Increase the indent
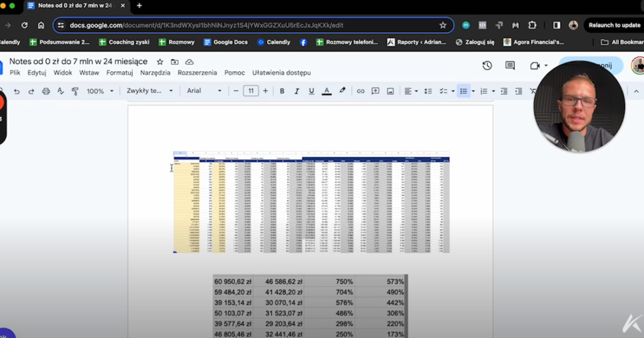644x338 pixels. [519, 91]
